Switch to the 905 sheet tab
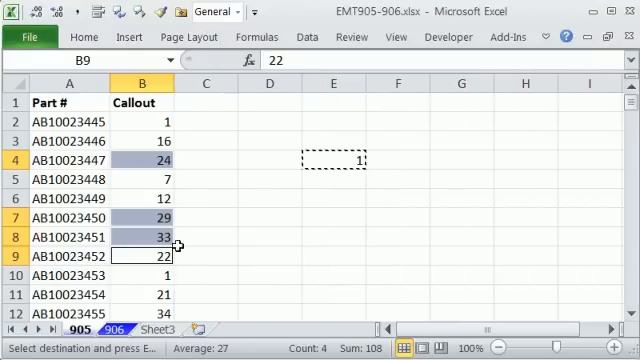This screenshot has width=640, height=360. pos(80,329)
